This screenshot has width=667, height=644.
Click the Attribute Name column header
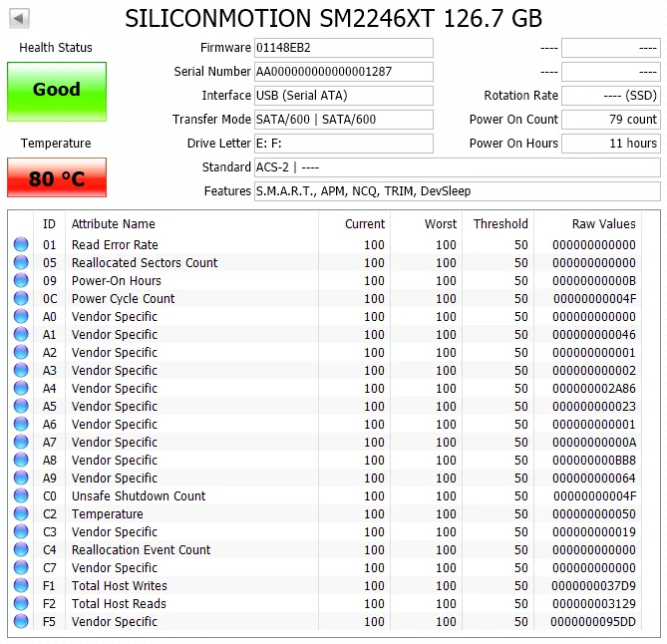(113, 223)
